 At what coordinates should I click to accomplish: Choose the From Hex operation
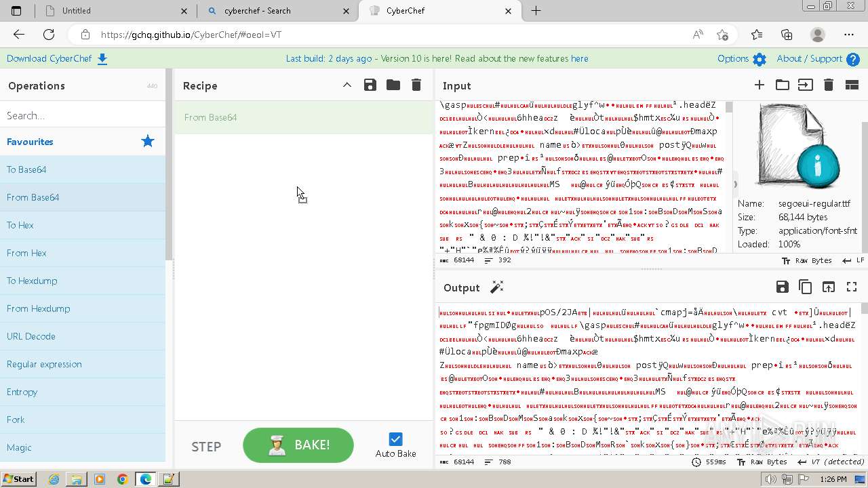tap(83, 253)
